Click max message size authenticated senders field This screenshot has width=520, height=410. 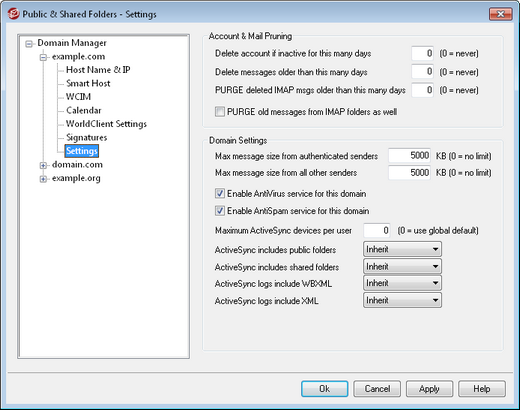click(x=409, y=156)
